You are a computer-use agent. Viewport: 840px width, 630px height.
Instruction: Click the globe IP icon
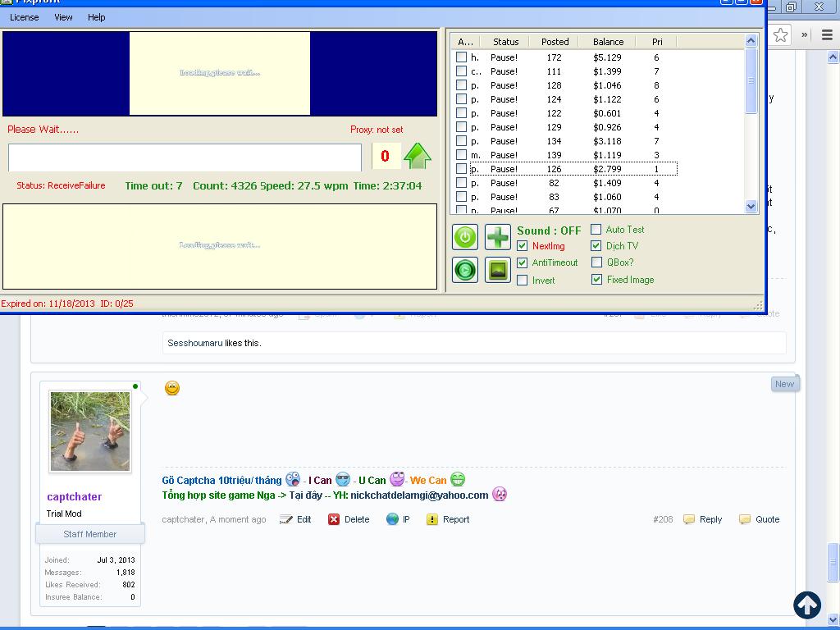(x=392, y=519)
